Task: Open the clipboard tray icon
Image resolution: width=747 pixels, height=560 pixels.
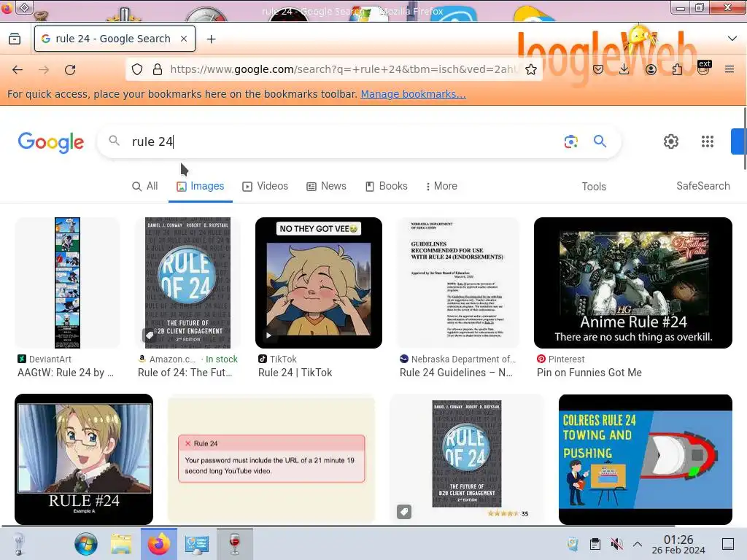Action: click(x=595, y=544)
